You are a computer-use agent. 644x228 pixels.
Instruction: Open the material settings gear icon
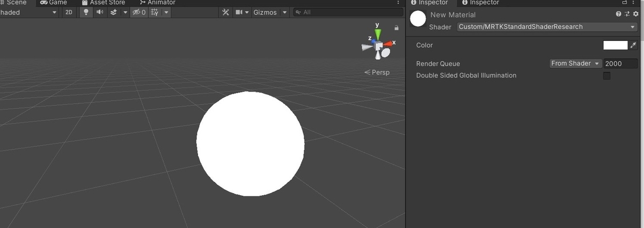(635, 14)
